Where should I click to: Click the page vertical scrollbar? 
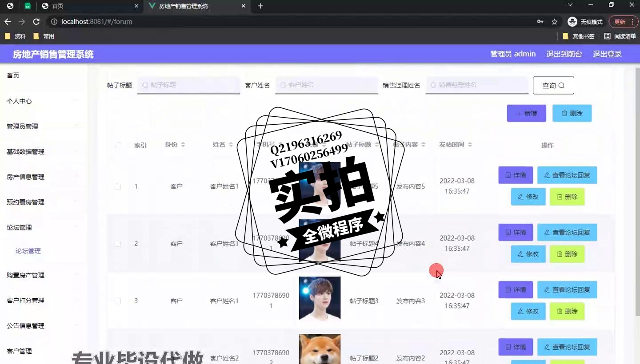(638, 191)
